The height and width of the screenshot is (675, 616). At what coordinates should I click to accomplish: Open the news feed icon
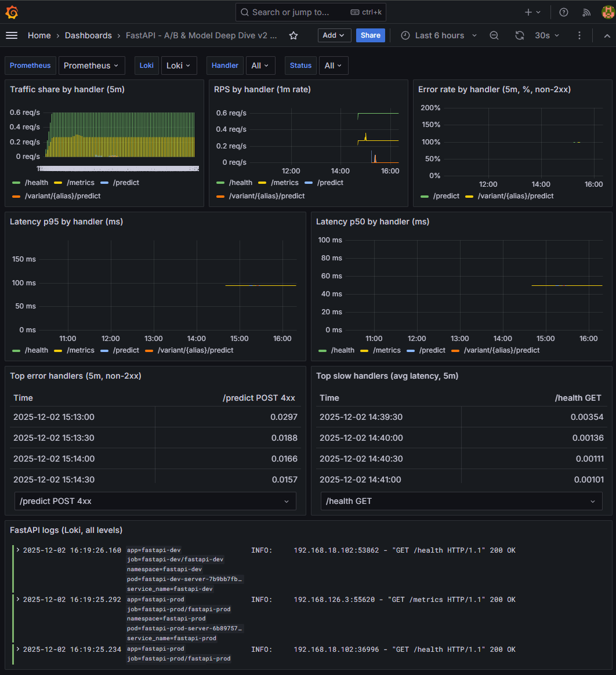[586, 12]
